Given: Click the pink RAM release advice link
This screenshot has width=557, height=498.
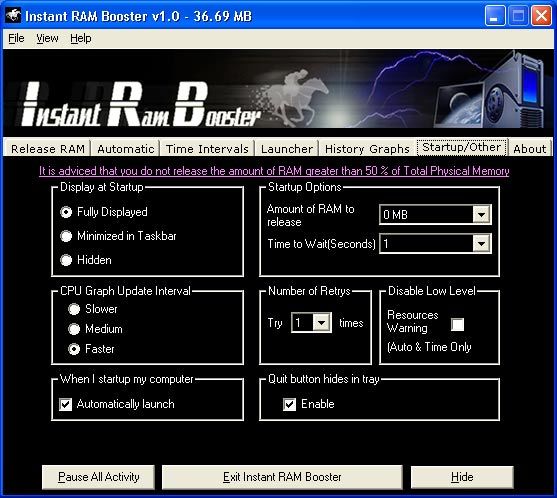Looking at the screenshot, I should point(274,171).
